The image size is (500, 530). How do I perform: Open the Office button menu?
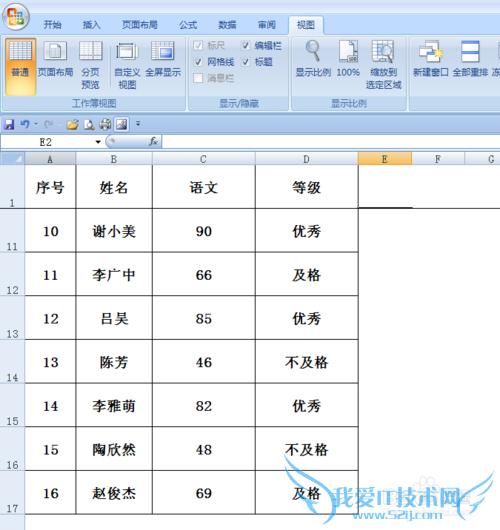pyautogui.click(x=16, y=16)
